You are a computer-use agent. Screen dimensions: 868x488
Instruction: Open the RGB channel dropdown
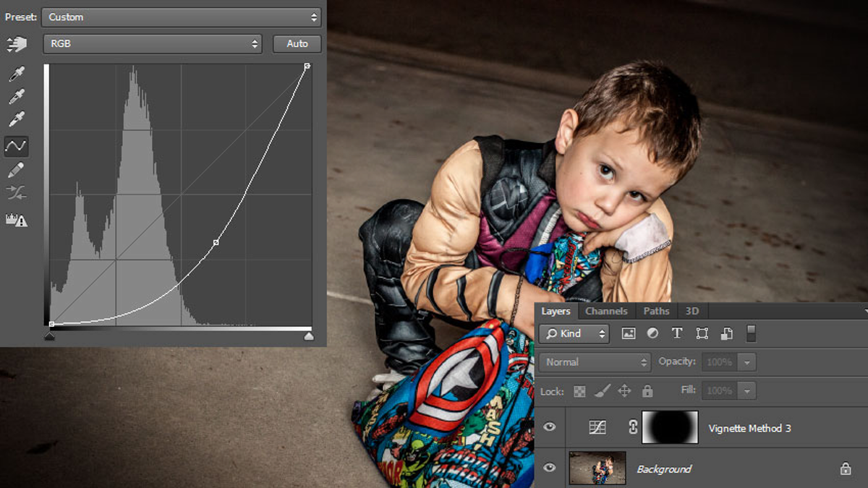(153, 43)
